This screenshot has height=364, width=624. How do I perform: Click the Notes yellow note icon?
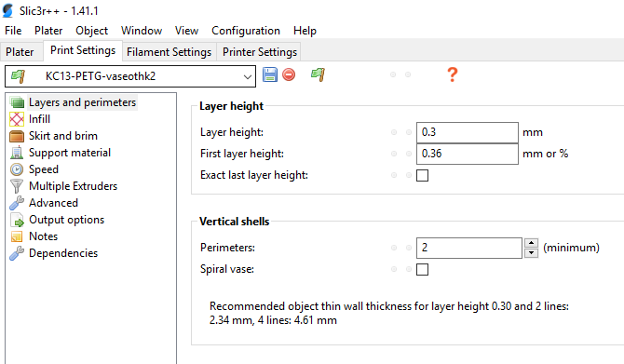(x=17, y=236)
